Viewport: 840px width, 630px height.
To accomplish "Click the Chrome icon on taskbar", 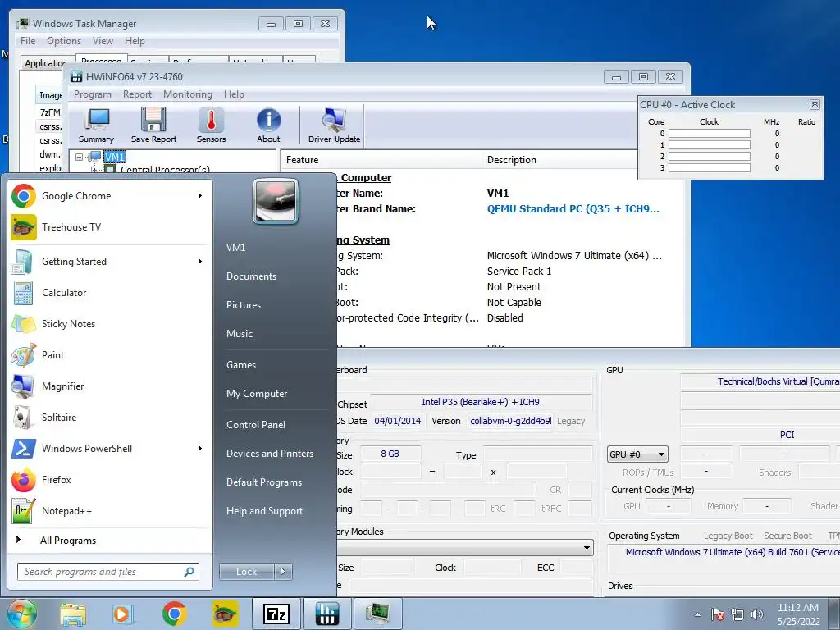I will pyautogui.click(x=174, y=614).
